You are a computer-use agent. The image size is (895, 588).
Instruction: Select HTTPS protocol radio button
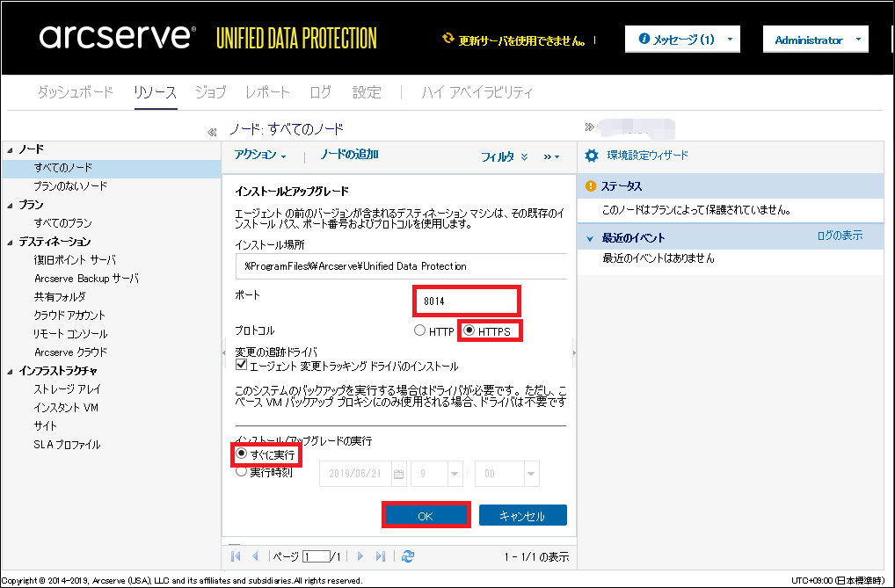[x=469, y=330]
